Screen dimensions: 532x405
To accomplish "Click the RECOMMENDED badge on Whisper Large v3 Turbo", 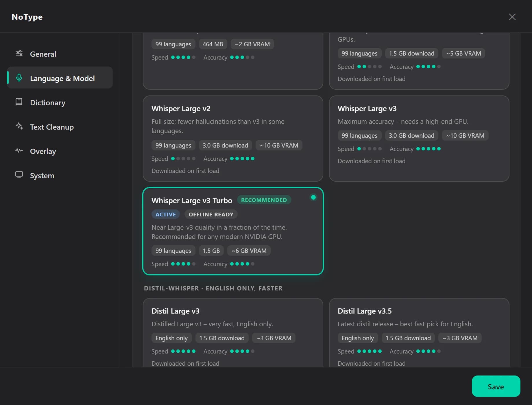I will point(264,200).
